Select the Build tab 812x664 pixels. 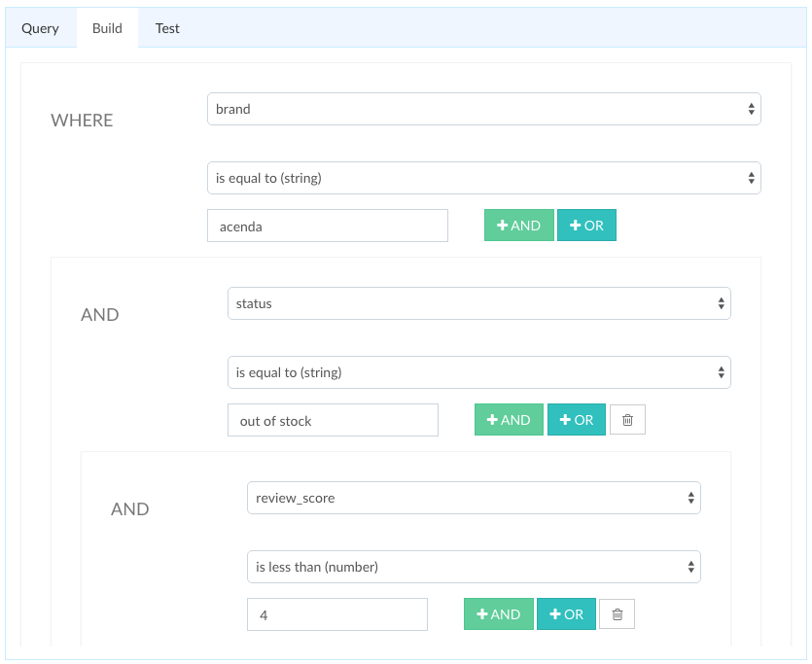tap(107, 28)
